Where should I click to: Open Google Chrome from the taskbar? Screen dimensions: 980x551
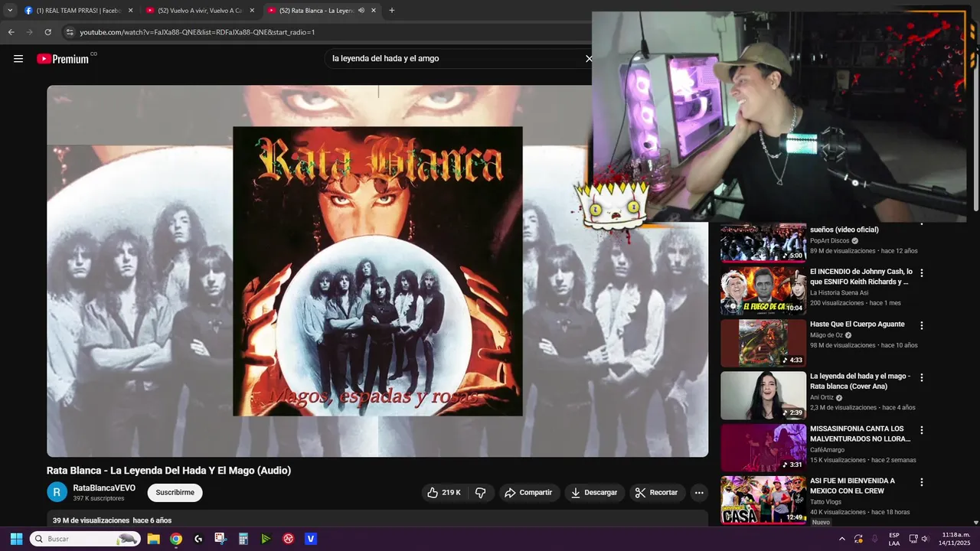pos(176,539)
